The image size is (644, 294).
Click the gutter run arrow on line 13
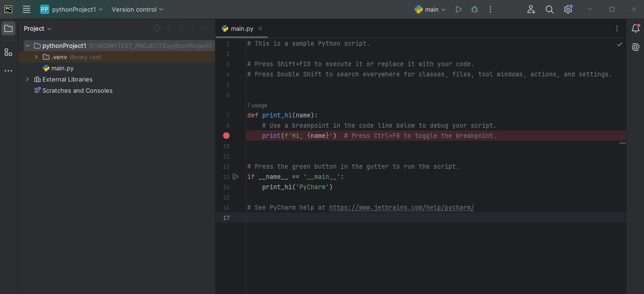tap(236, 177)
